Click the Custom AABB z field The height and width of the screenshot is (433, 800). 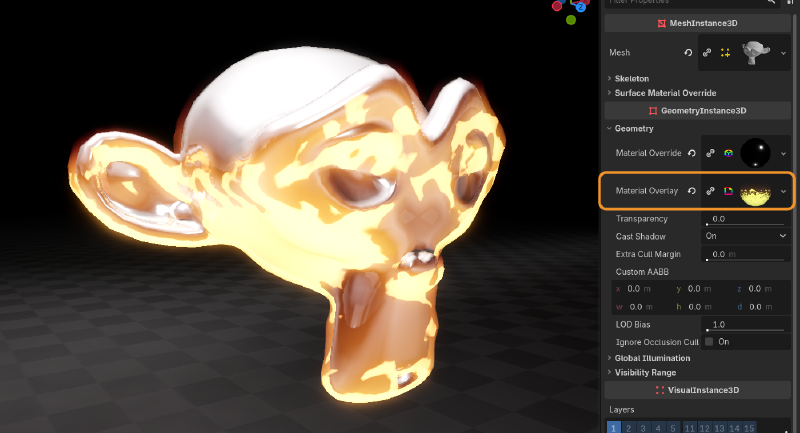[762, 289]
